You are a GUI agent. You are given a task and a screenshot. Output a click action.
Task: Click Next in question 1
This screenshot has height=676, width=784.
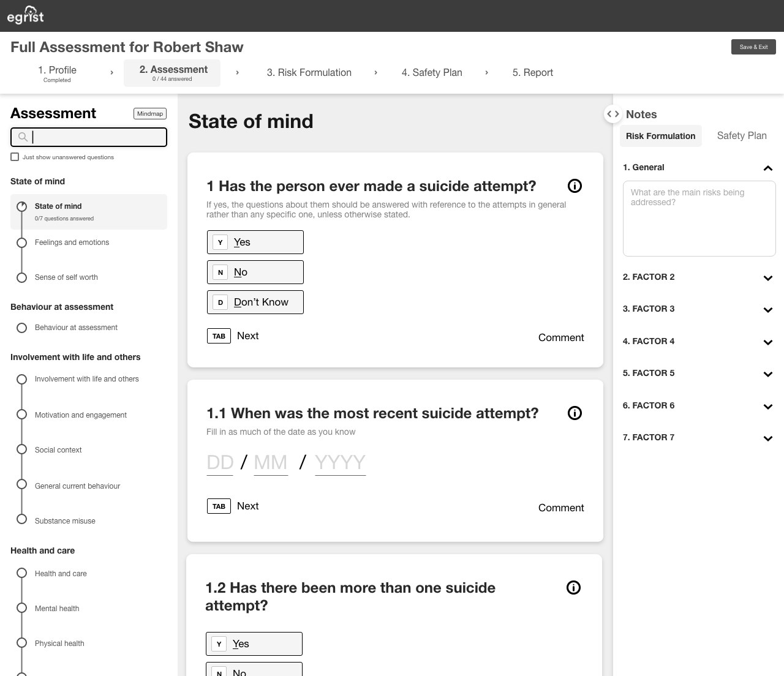point(248,336)
